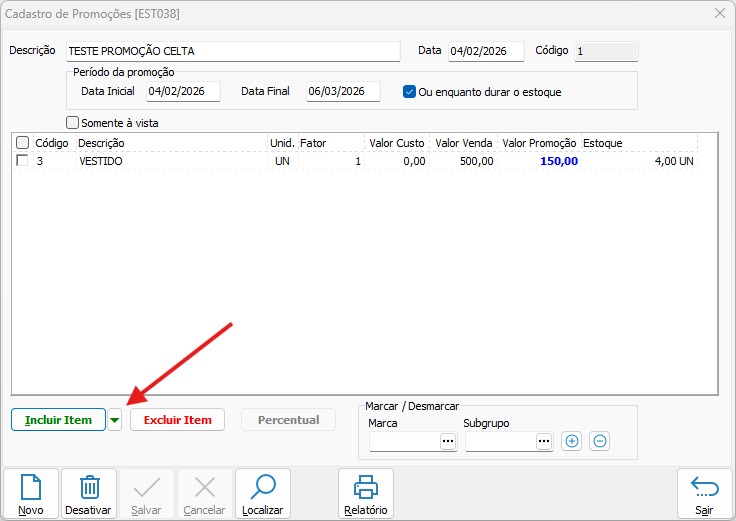Toggle the select-all checkbox in grid header
This screenshot has width=736, height=521.
coord(22,143)
